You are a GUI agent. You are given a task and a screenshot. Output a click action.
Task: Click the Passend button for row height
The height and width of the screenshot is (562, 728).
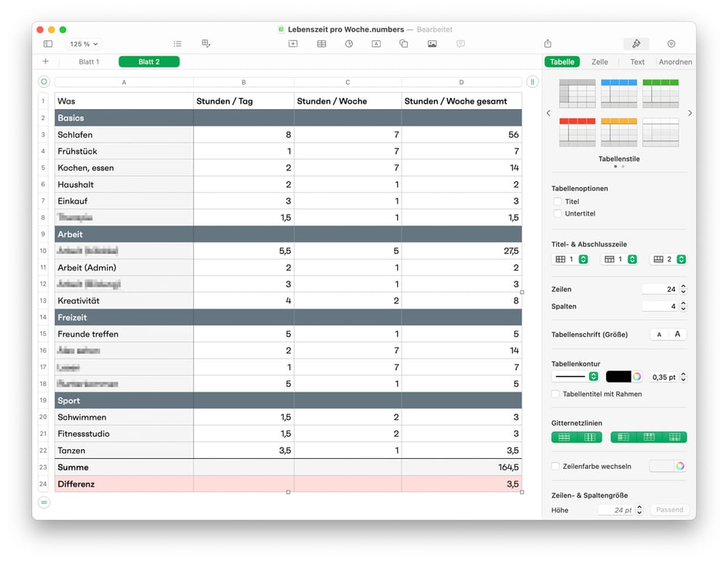(670, 510)
